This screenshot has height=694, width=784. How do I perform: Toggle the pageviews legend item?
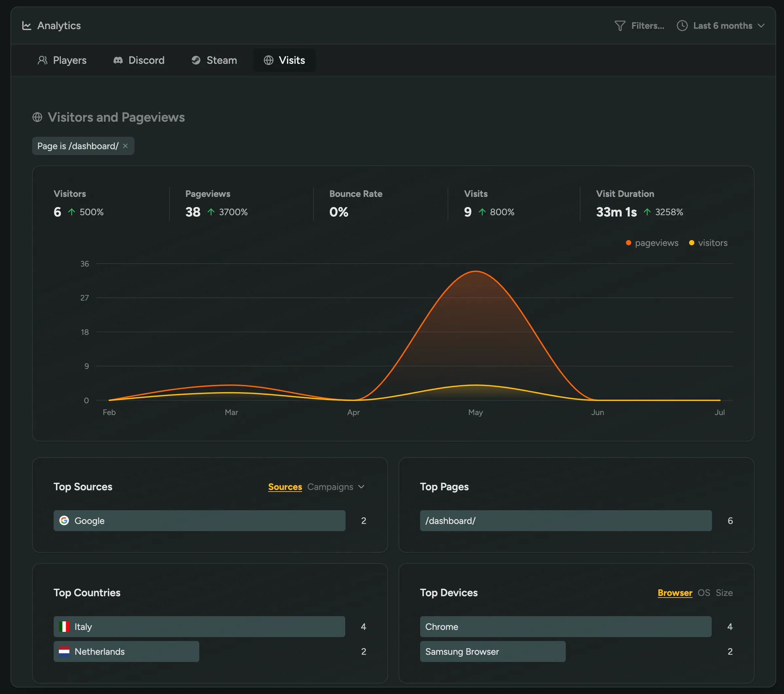(652, 243)
